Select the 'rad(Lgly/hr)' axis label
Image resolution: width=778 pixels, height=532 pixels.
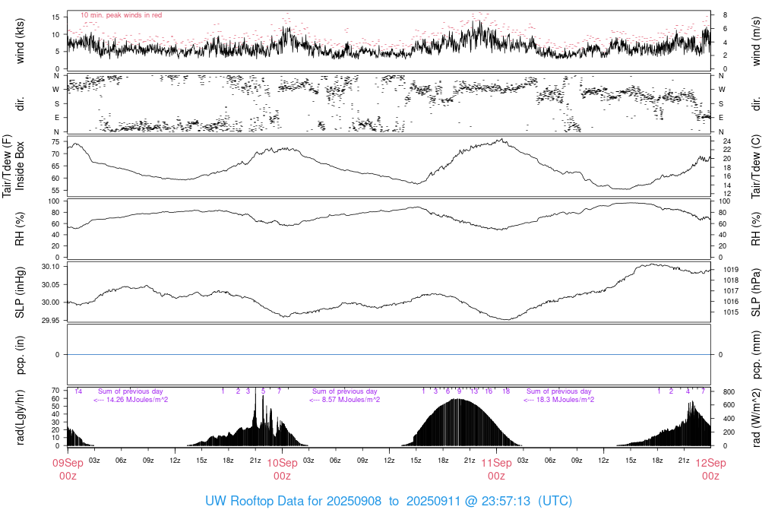pos(20,417)
